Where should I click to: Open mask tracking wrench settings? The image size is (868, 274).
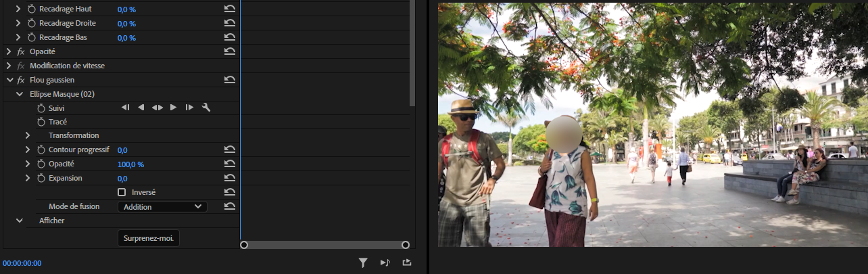206,108
